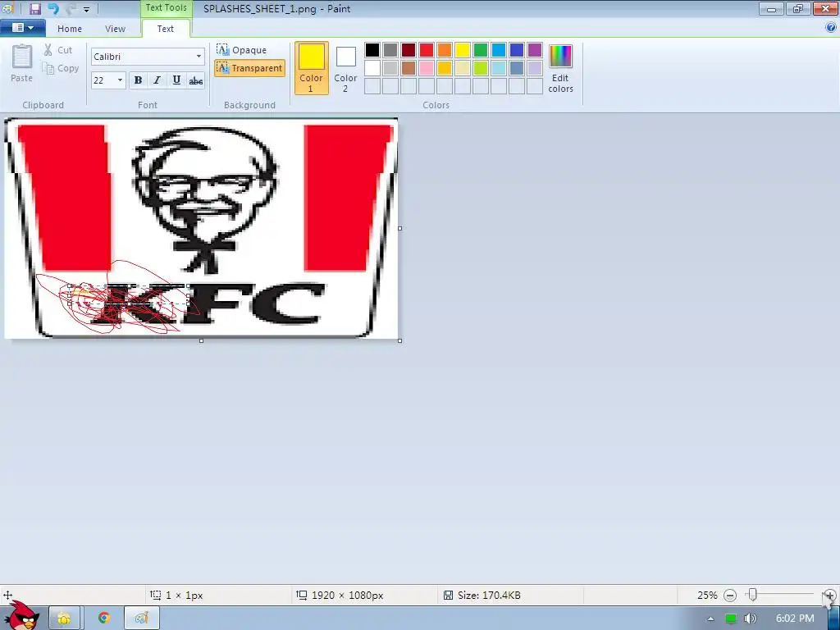This screenshot has width=840, height=630.
Task: Show hidden system tray icons
Action: tap(710, 619)
